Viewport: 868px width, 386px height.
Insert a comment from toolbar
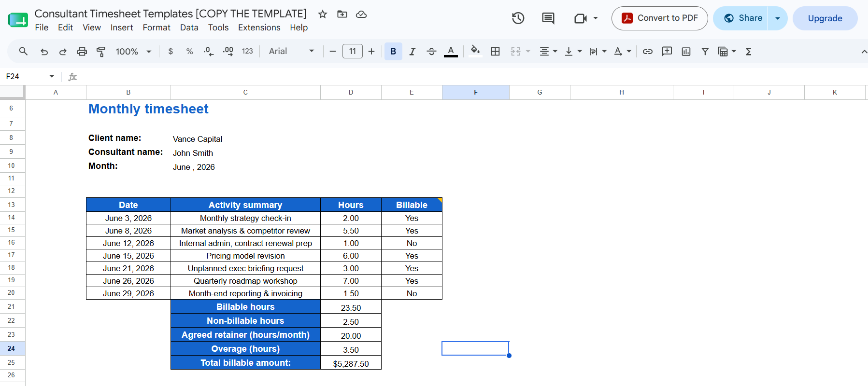667,51
